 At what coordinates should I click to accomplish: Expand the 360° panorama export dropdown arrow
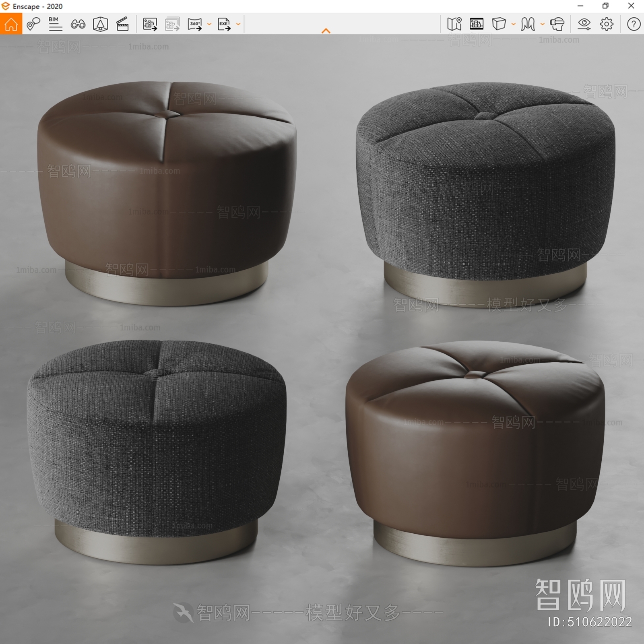pos(209,24)
